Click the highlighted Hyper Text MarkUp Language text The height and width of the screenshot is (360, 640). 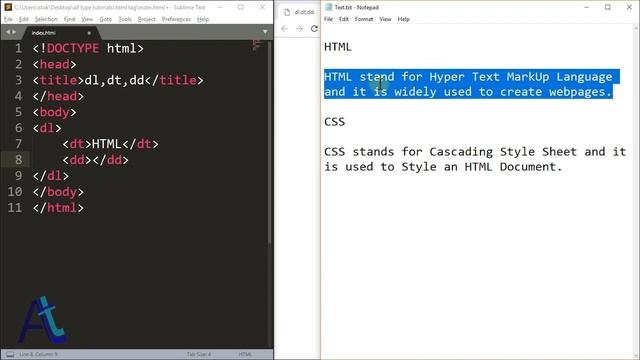coord(521,77)
